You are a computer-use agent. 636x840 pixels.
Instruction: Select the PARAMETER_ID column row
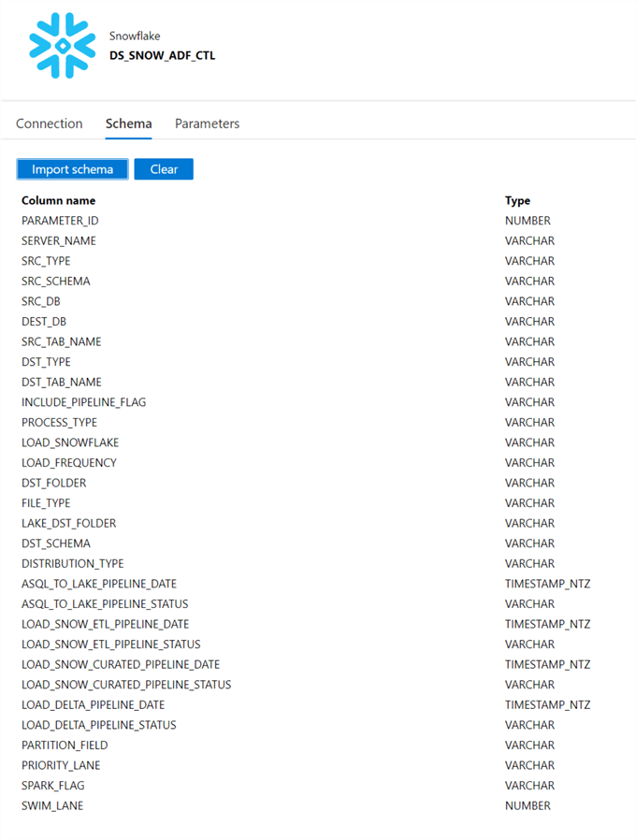60,221
